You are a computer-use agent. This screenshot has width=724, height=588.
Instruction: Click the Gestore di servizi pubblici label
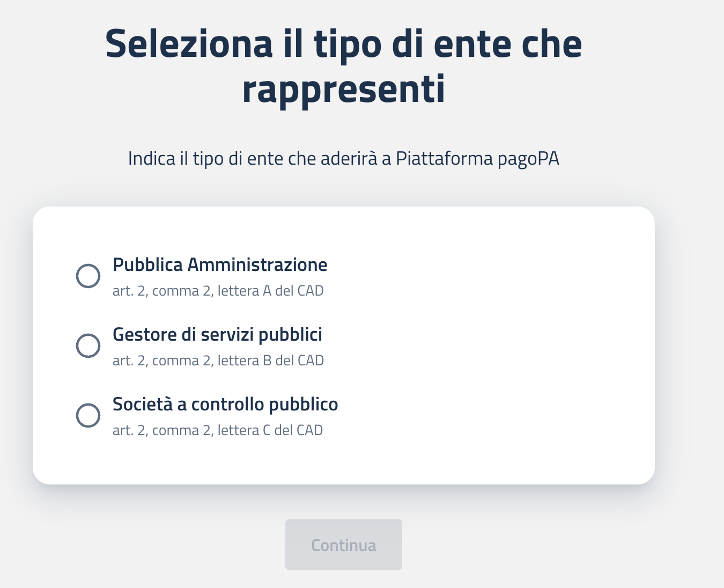[x=217, y=334]
